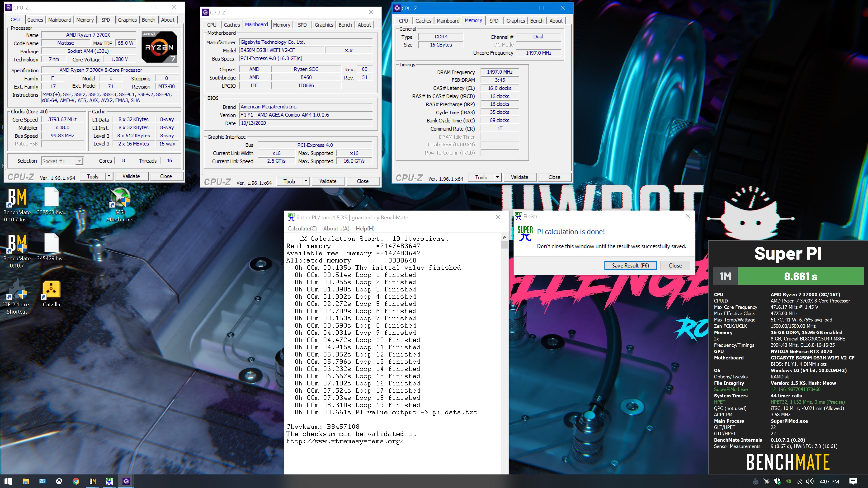868x488 pixels.
Task: Click the Super PI log scrollbar up arrow
Action: point(505,237)
